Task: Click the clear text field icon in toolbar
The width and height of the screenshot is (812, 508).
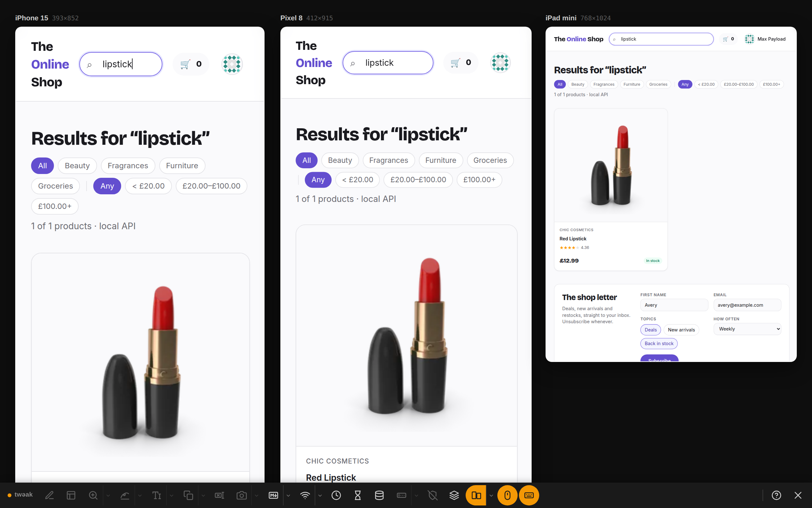Action: point(219,495)
